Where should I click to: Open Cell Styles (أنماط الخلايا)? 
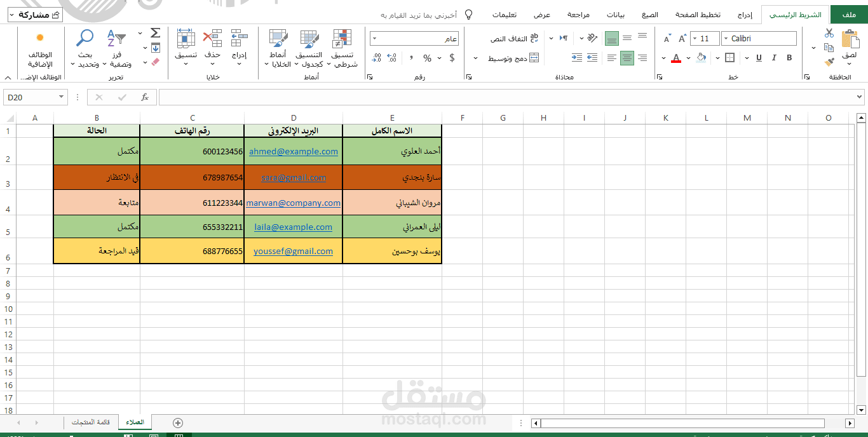click(278, 48)
